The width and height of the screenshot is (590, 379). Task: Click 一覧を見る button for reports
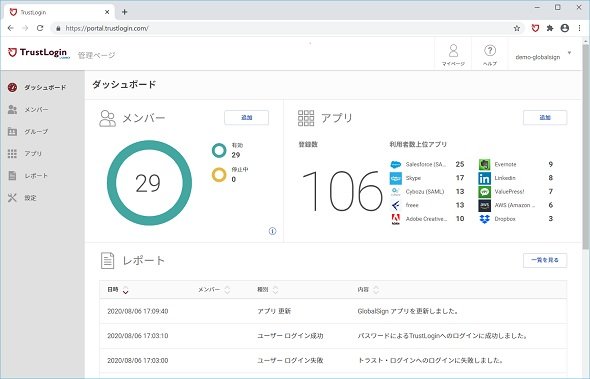545,260
